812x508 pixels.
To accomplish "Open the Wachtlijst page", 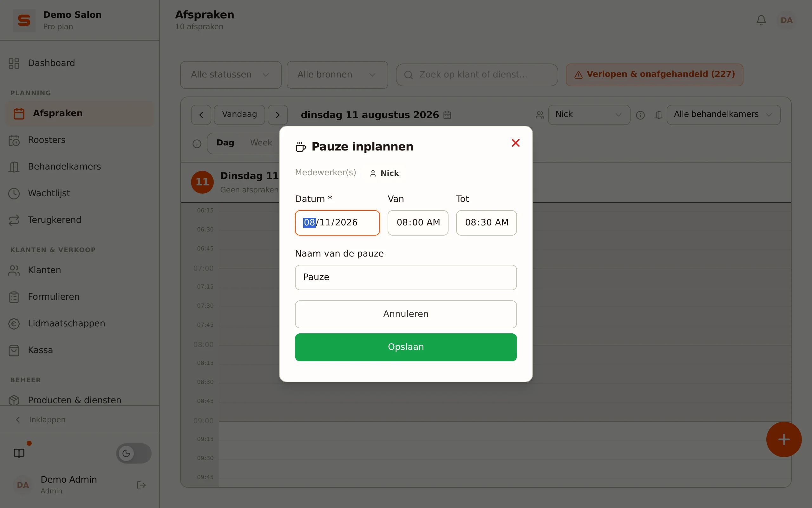I will pos(80,194).
